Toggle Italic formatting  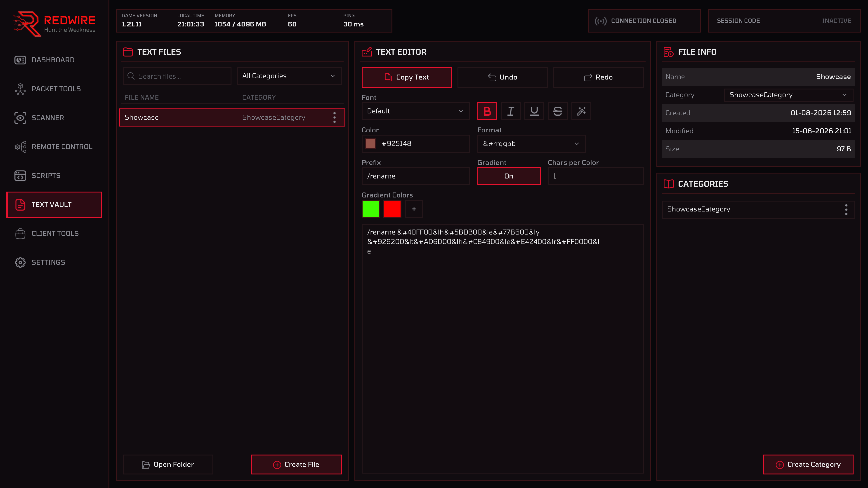click(x=511, y=111)
